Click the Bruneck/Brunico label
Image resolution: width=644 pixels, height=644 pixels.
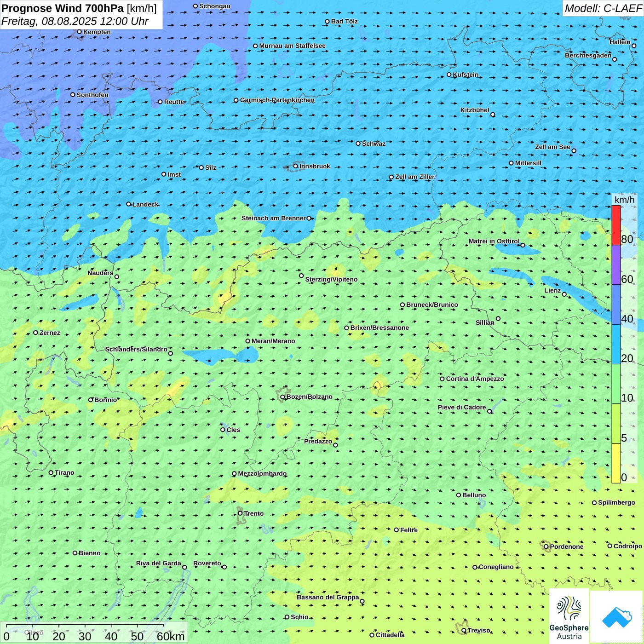[x=432, y=305]
